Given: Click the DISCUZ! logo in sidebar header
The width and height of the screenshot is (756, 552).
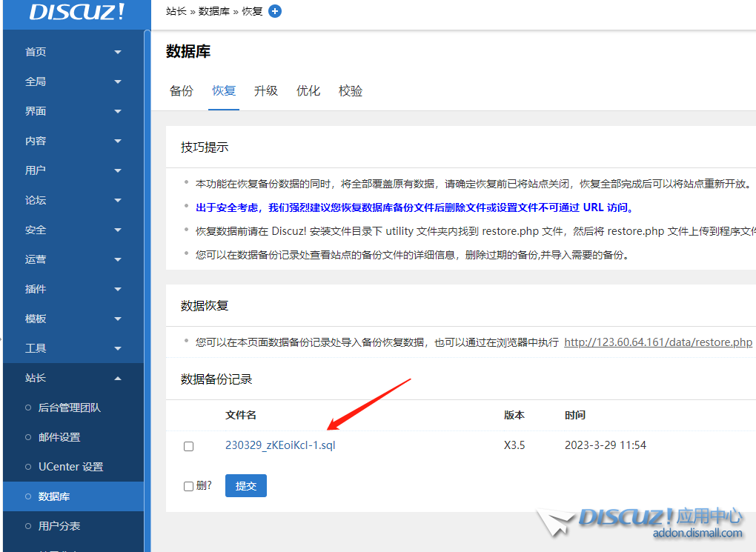Looking at the screenshot, I should tap(77, 12).
